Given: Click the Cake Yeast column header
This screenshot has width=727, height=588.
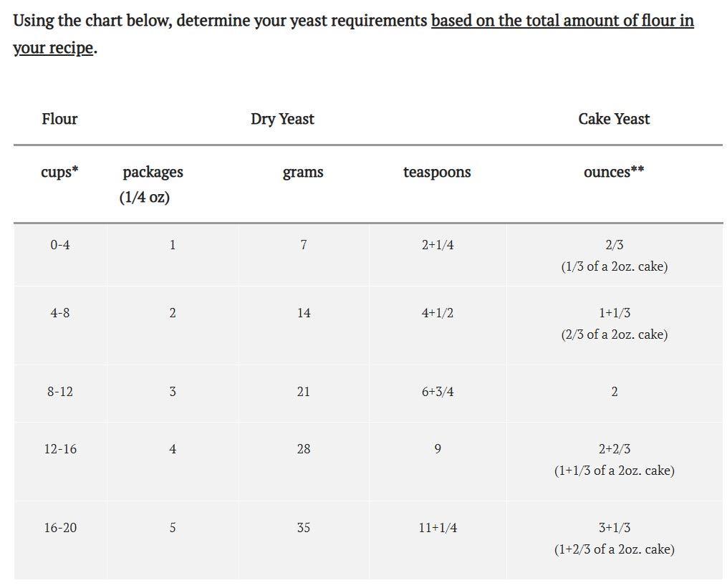Looking at the screenshot, I should [614, 119].
